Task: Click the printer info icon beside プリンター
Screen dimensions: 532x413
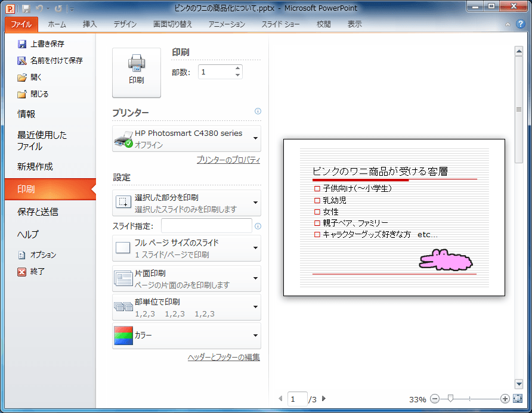Action: 258,111
